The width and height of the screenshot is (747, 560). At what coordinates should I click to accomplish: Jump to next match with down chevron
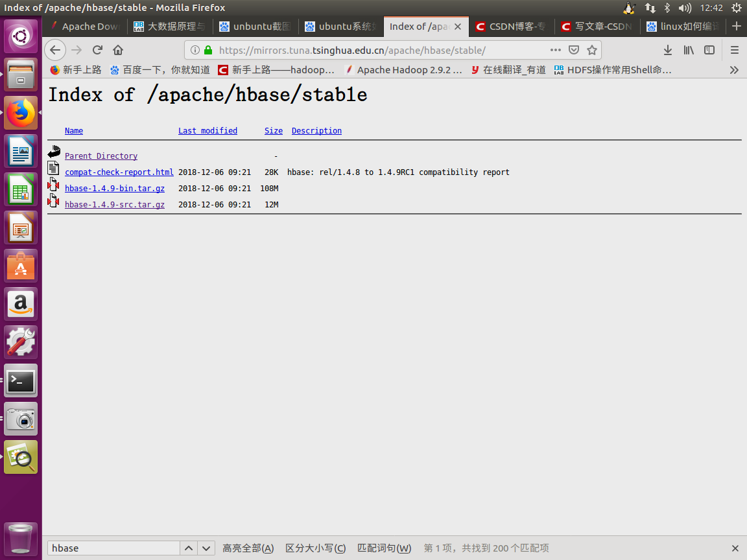pyautogui.click(x=206, y=548)
